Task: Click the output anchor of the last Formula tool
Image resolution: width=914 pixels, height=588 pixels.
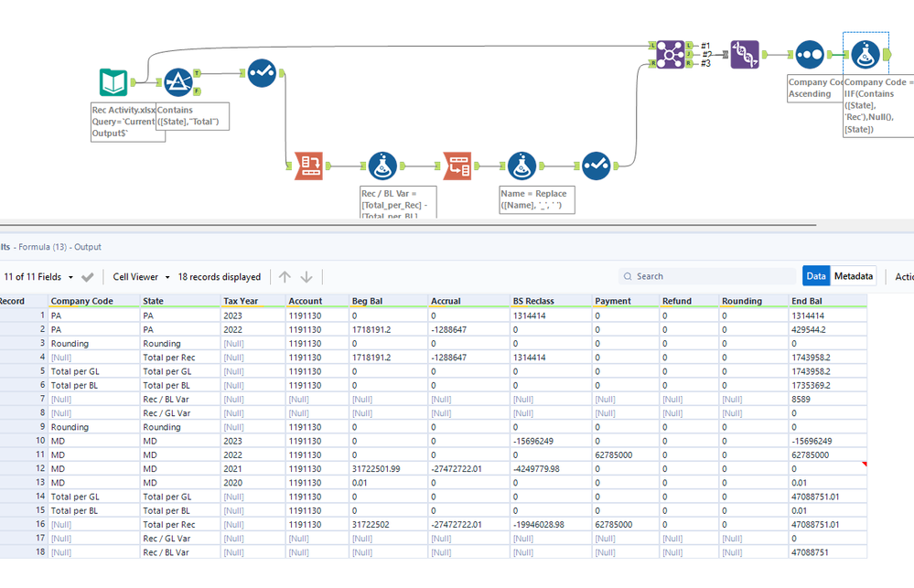Action: (887, 54)
